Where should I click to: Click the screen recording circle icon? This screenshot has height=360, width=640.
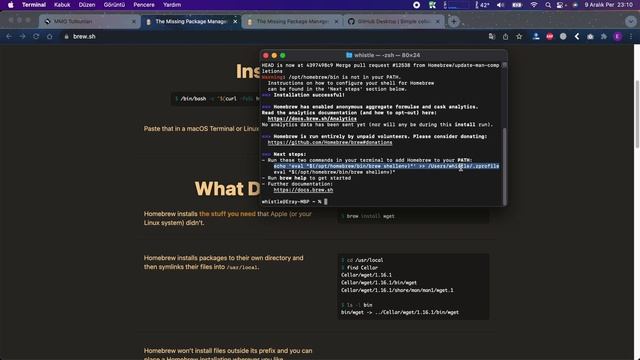tap(416, 5)
